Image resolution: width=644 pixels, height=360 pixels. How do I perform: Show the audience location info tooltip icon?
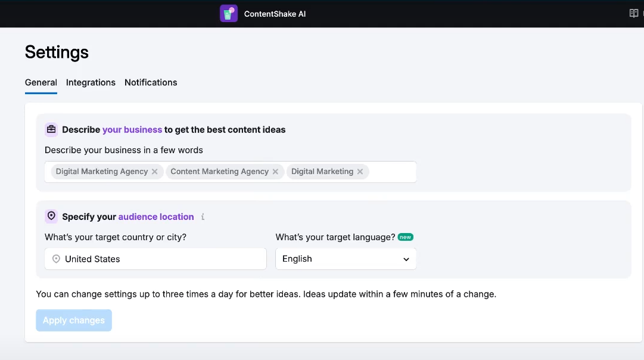(x=203, y=217)
